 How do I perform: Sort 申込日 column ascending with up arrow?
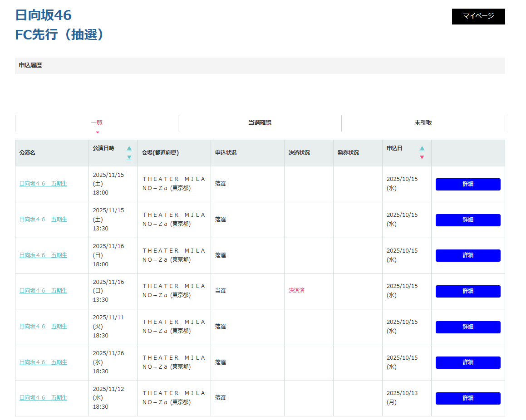click(422, 148)
